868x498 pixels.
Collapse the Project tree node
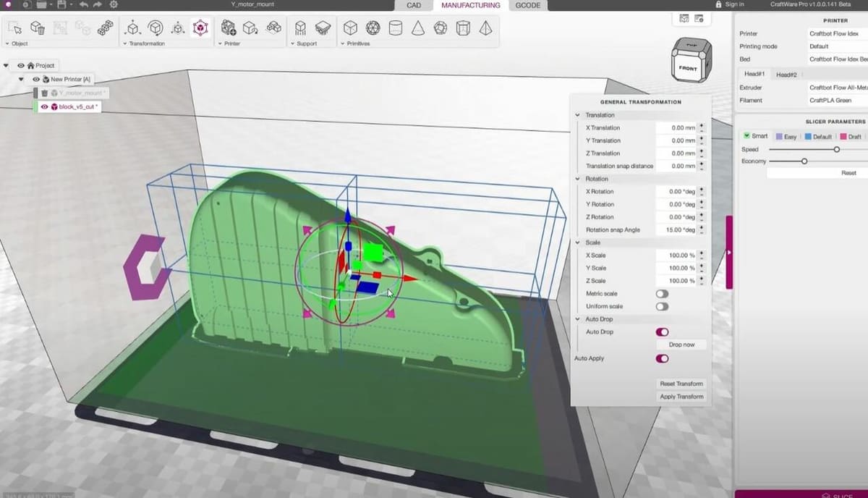coord(7,66)
